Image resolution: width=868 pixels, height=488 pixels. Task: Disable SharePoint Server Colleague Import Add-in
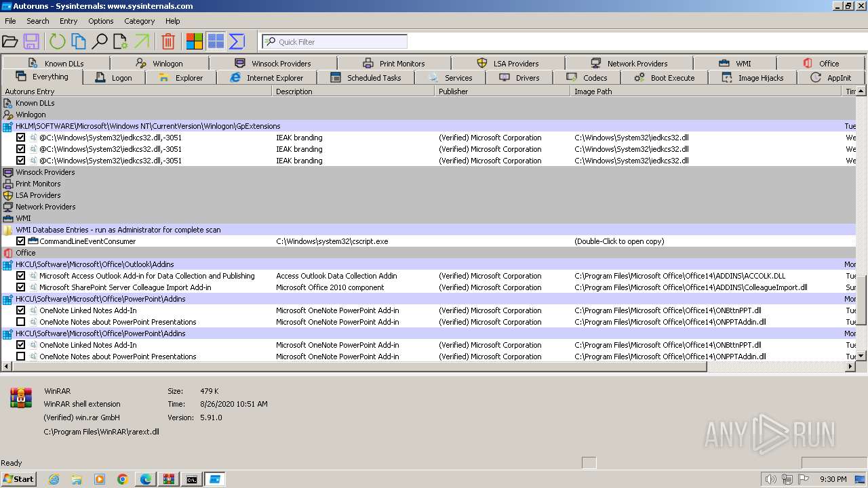[20, 287]
